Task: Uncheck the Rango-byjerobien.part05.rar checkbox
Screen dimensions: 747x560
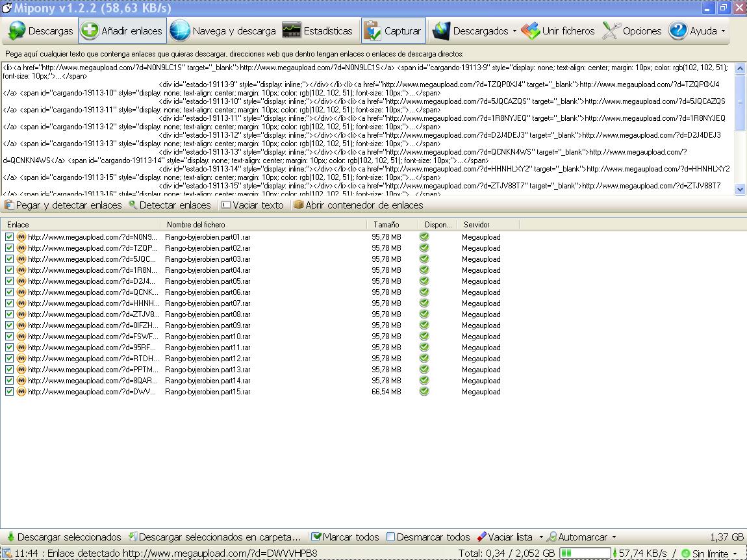Action: click(9, 281)
